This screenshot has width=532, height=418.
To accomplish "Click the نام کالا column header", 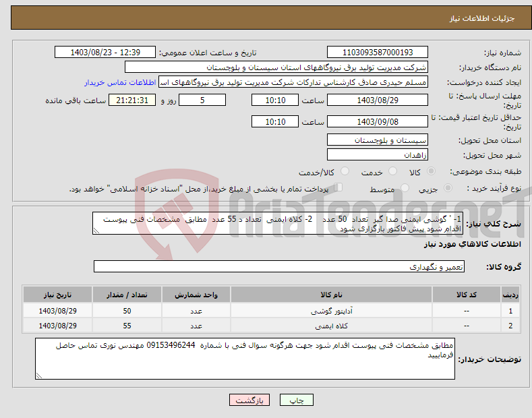I will click(331, 295).
